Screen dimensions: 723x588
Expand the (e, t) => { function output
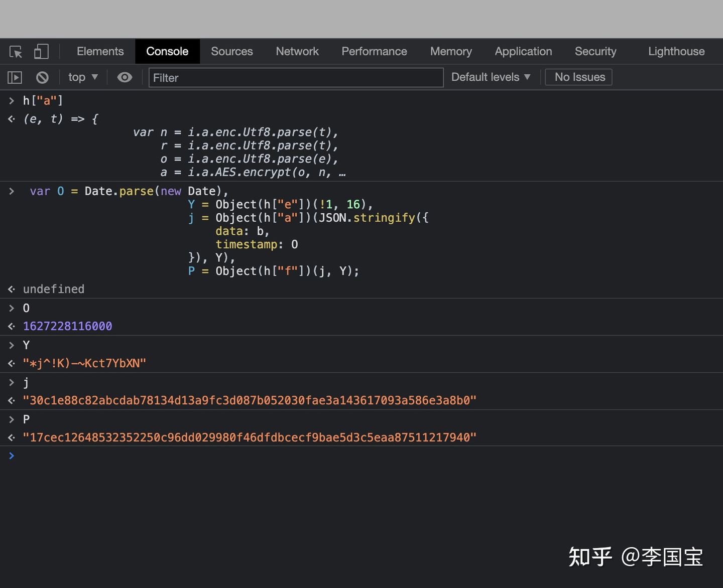[x=61, y=119]
